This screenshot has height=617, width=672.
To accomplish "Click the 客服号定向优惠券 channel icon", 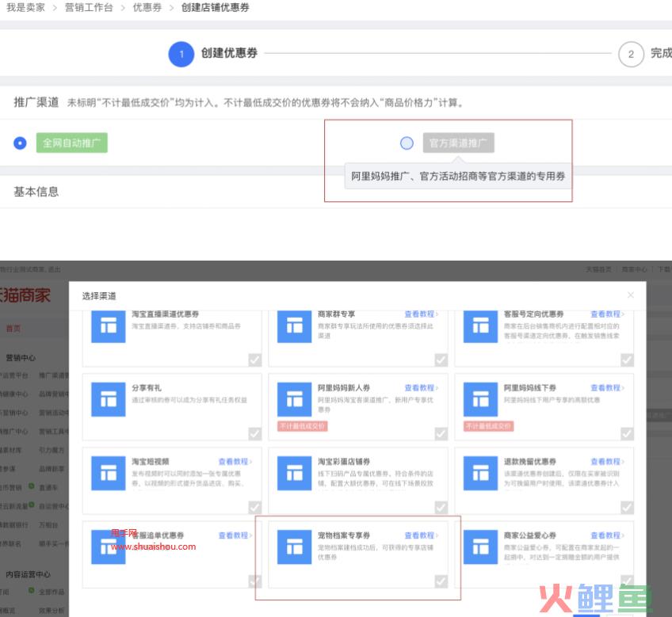I will [480, 326].
